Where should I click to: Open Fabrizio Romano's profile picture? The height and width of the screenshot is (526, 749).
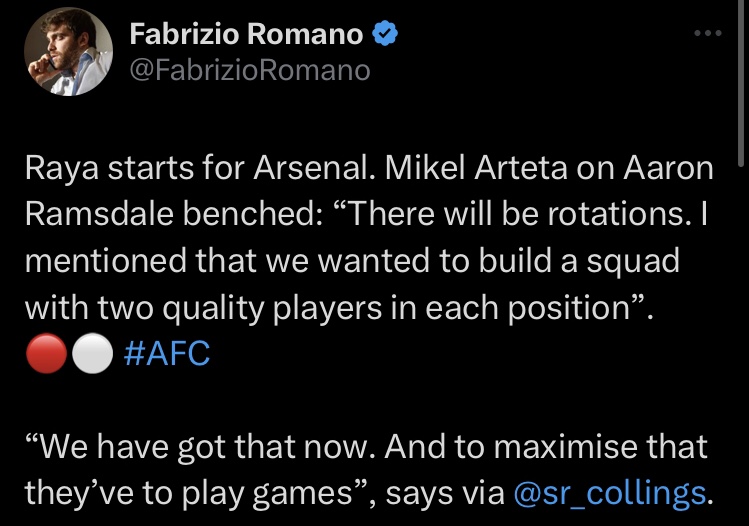tap(68, 52)
